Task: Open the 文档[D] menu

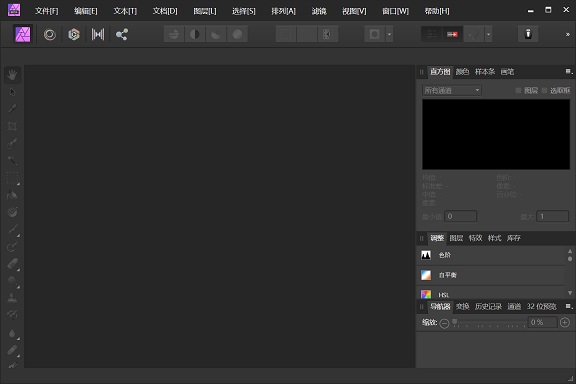Action: [x=165, y=11]
